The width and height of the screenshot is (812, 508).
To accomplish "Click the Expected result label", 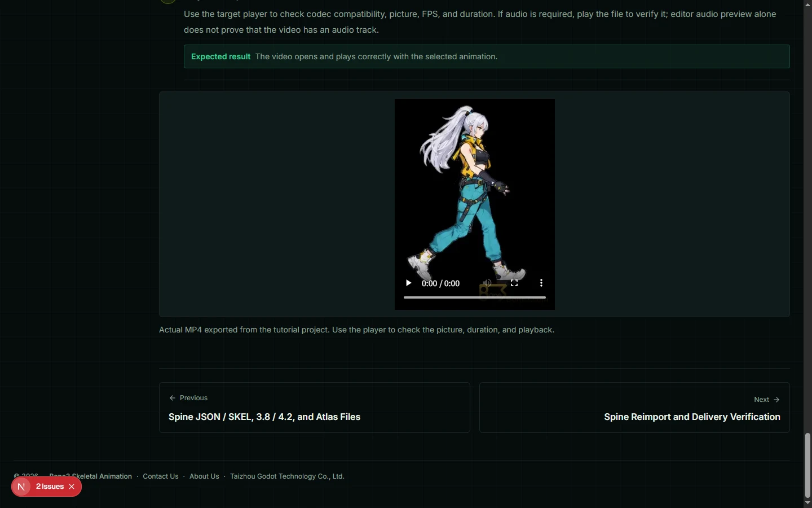I will pos(220,56).
